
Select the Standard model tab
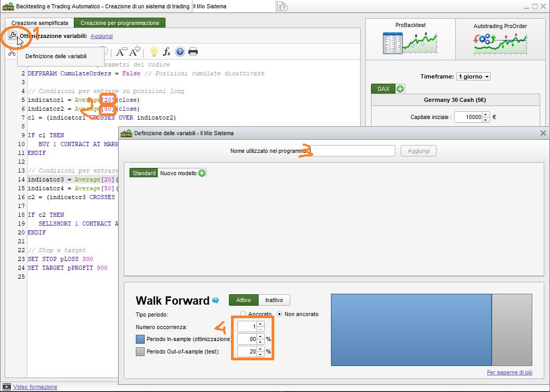(144, 173)
